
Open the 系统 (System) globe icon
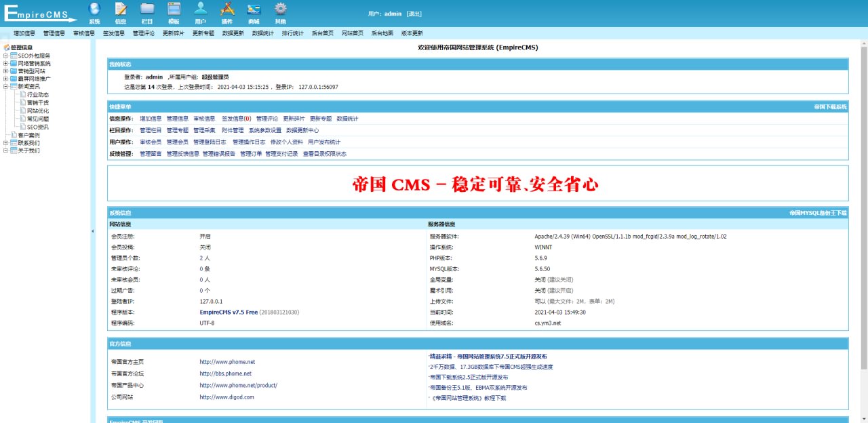pyautogui.click(x=94, y=9)
